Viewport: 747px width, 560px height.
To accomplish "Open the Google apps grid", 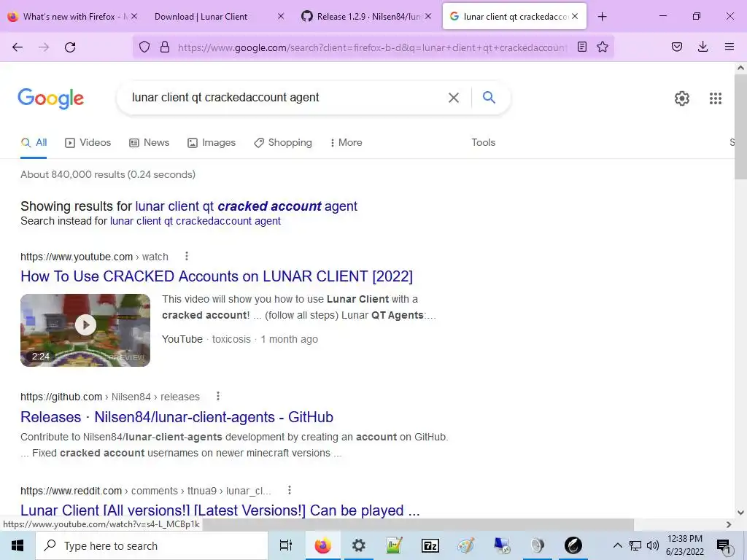I will click(x=716, y=98).
